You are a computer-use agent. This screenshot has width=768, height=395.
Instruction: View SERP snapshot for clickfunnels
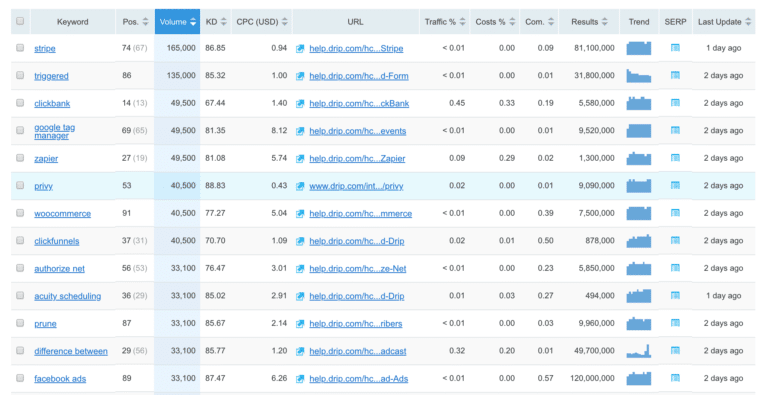675,241
